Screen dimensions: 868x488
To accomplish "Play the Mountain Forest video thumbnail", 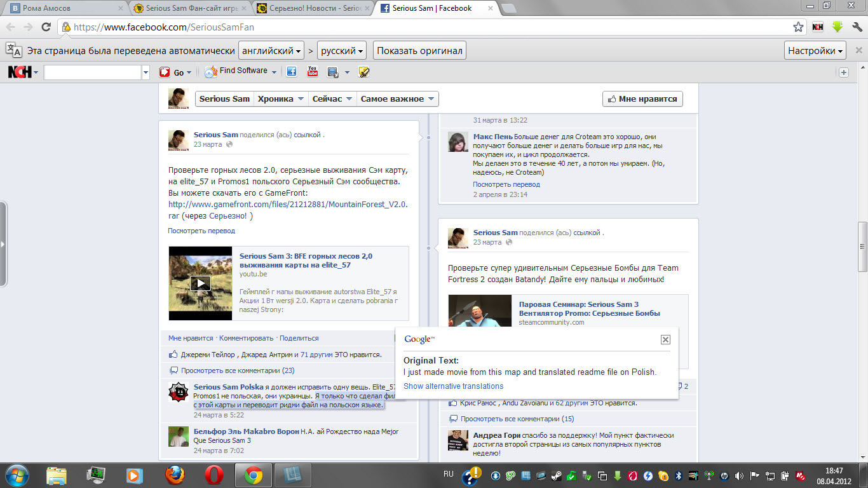I will pos(200,283).
